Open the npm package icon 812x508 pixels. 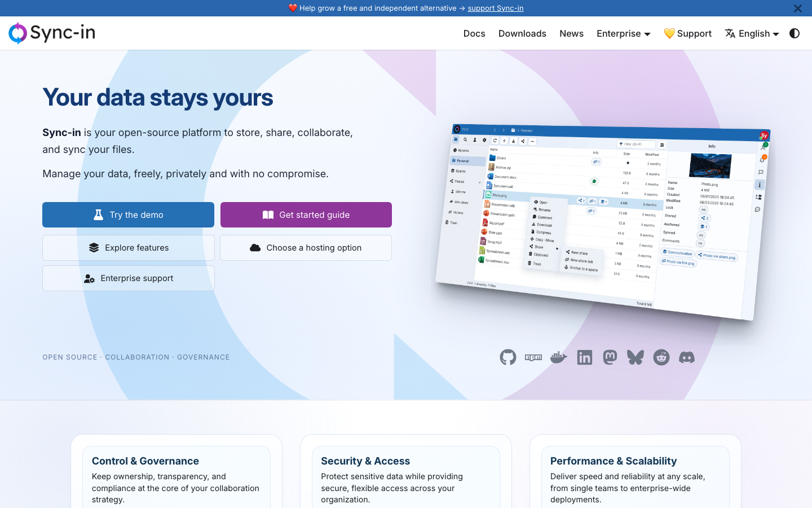533,357
